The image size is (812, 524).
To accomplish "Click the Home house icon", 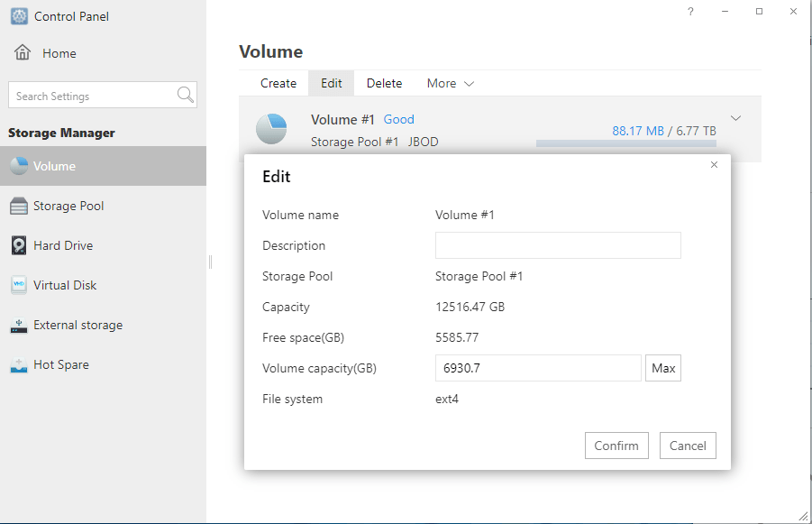I will tap(23, 53).
